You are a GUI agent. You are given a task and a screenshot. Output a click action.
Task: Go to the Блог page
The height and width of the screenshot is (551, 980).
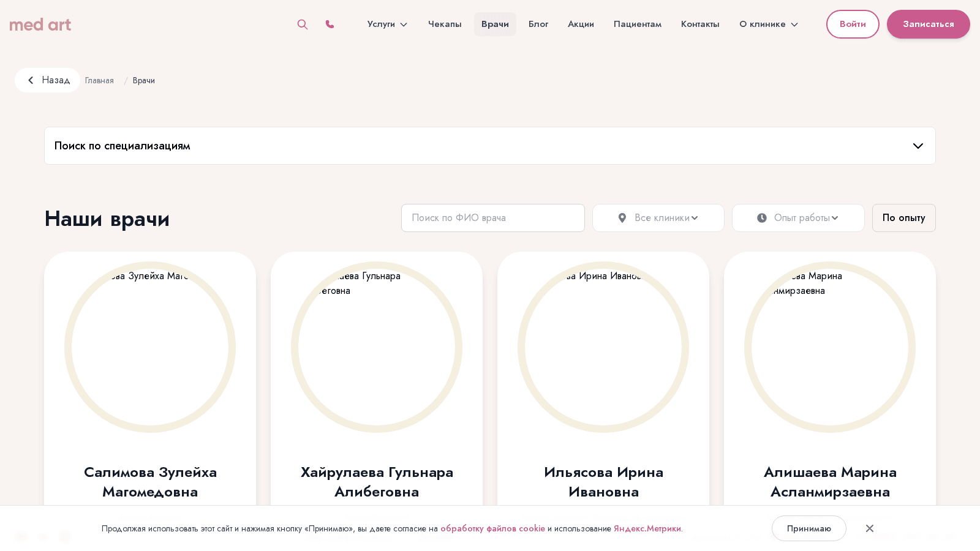click(x=538, y=24)
